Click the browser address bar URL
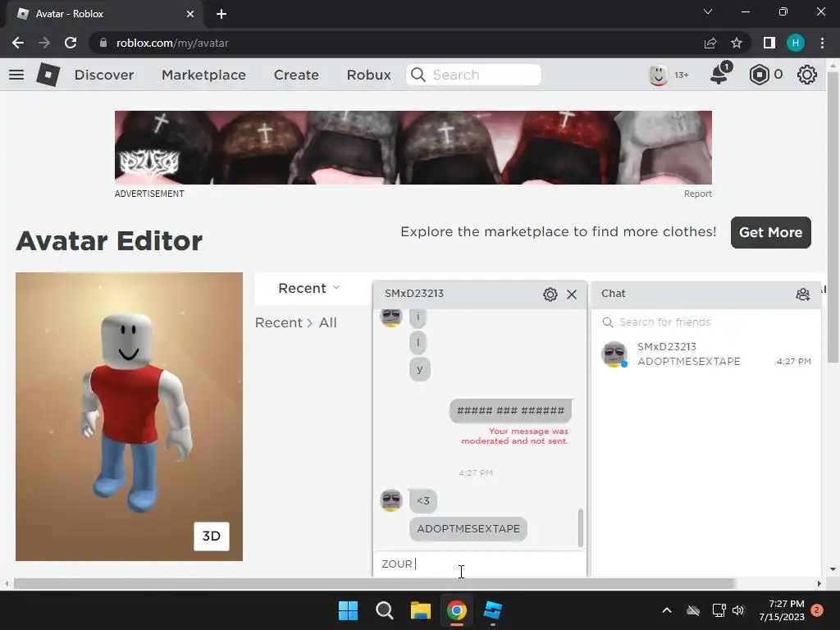This screenshot has width=840, height=630. 172,43
